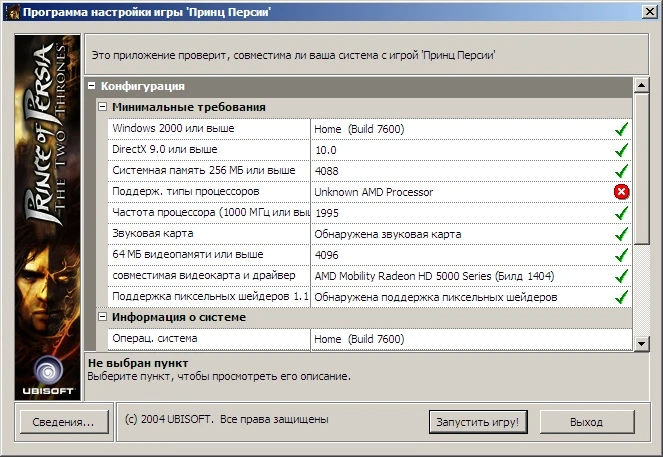The width and height of the screenshot is (663, 457).
Task: Select the Операц. система row
Action: [208, 339]
